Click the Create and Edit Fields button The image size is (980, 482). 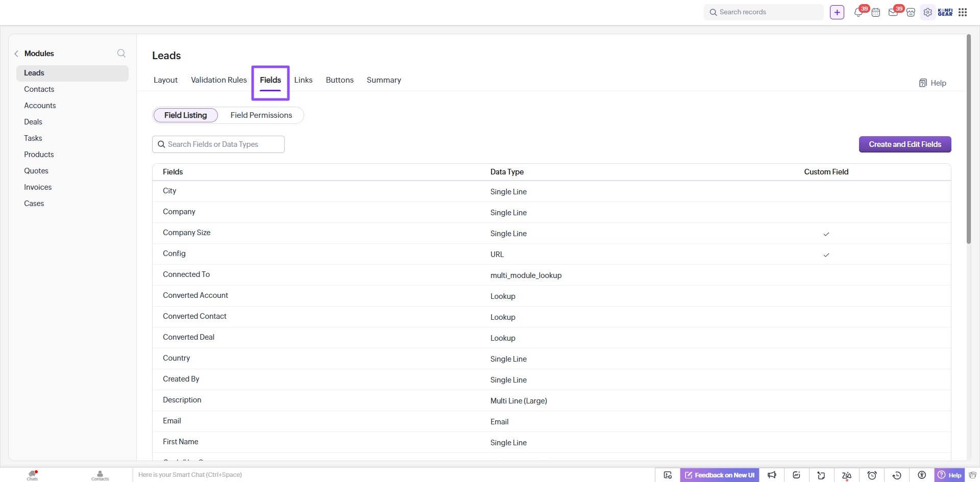[x=904, y=144]
